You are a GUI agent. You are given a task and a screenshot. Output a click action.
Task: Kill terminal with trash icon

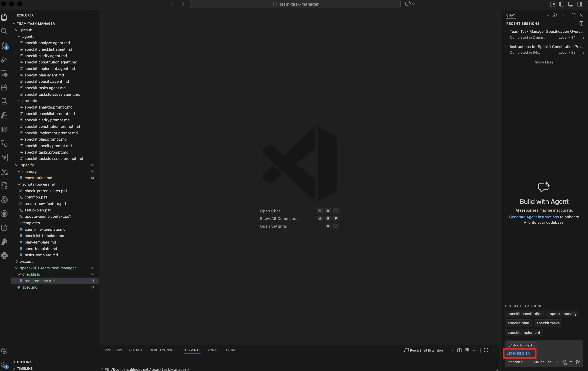(467, 350)
